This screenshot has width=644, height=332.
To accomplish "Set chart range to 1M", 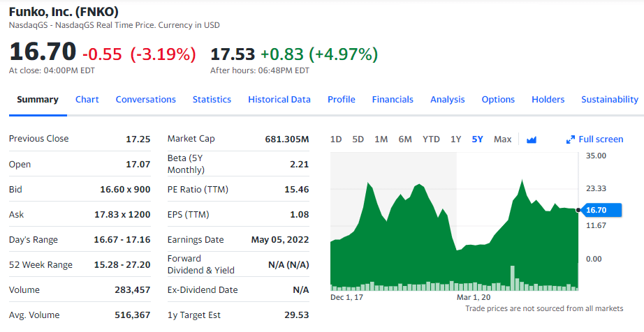I will [x=381, y=139].
